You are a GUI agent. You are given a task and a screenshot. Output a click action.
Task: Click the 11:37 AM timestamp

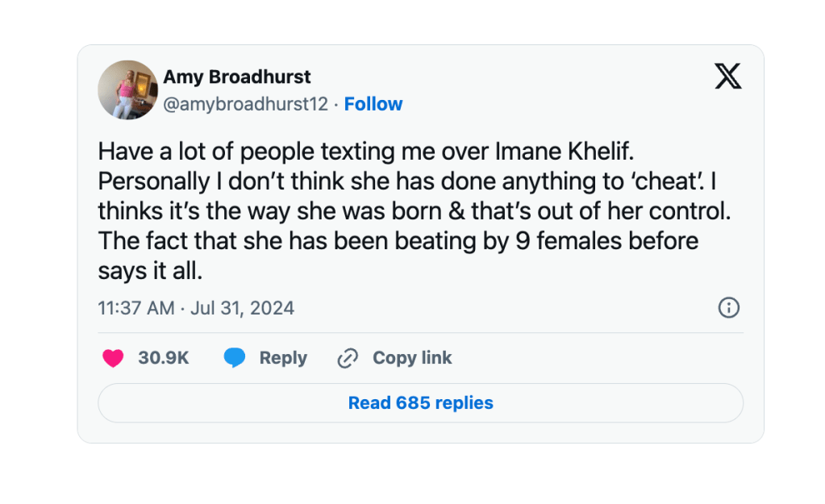(135, 308)
